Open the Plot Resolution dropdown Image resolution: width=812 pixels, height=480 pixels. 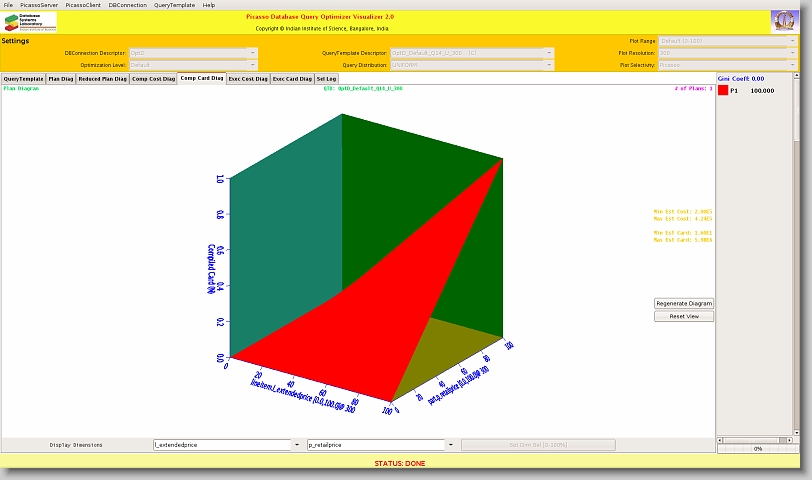(x=793, y=52)
